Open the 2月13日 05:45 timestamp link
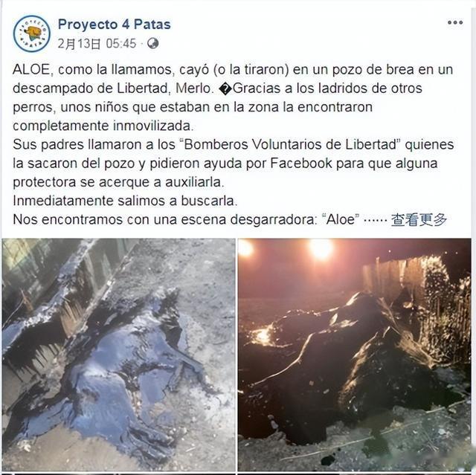Screen dimensions: 476x475 click(x=97, y=44)
